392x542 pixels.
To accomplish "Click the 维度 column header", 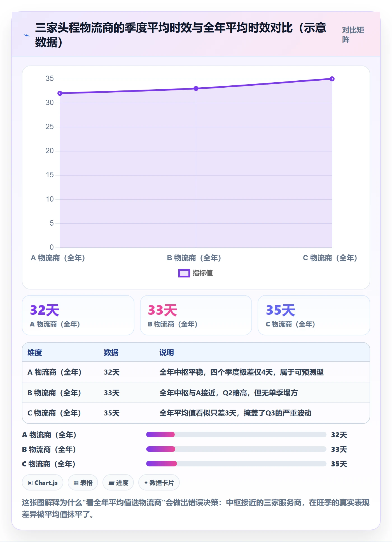I will coord(35,352).
